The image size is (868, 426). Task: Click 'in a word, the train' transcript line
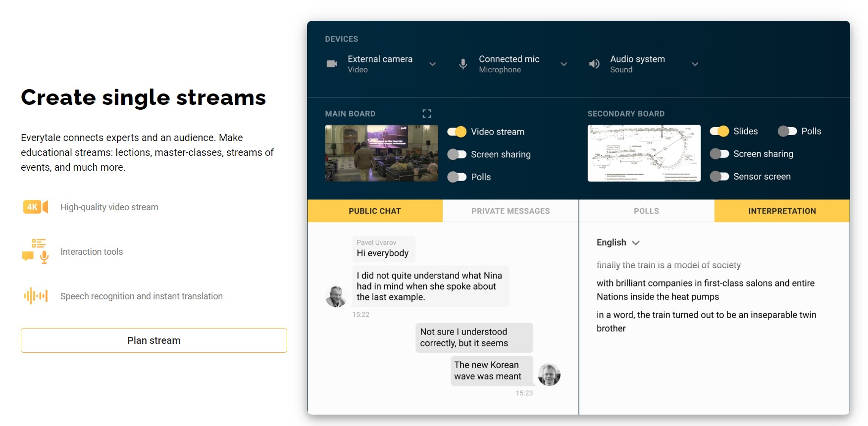(707, 322)
